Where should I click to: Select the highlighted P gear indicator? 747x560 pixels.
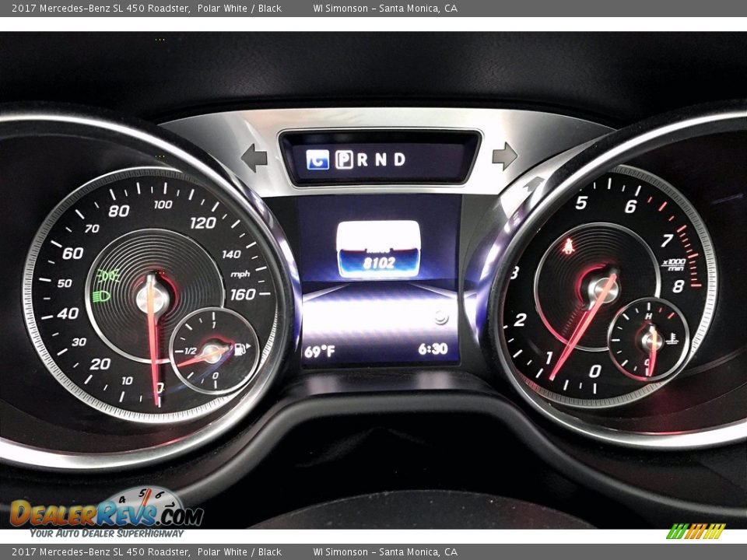tap(344, 159)
